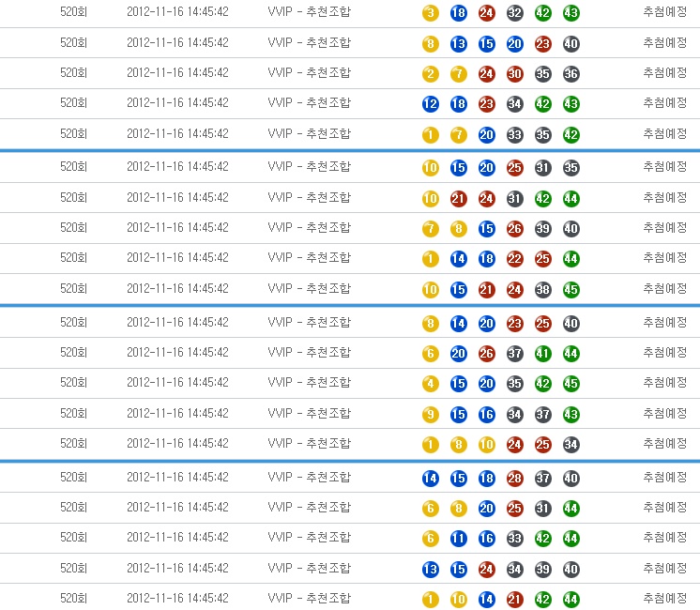
Task: Select the gray number 38 ball
Action: click(x=543, y=289)
